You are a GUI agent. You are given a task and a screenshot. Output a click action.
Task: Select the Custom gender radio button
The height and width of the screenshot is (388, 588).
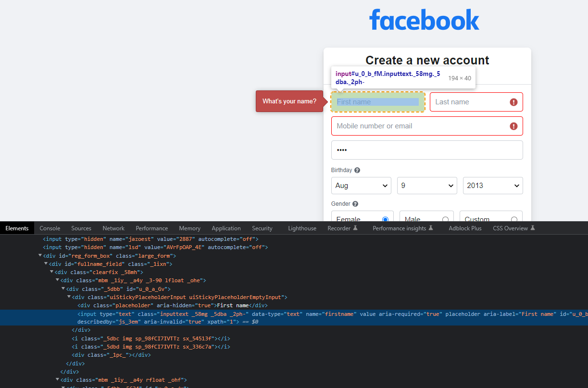(x=513, y=218)
